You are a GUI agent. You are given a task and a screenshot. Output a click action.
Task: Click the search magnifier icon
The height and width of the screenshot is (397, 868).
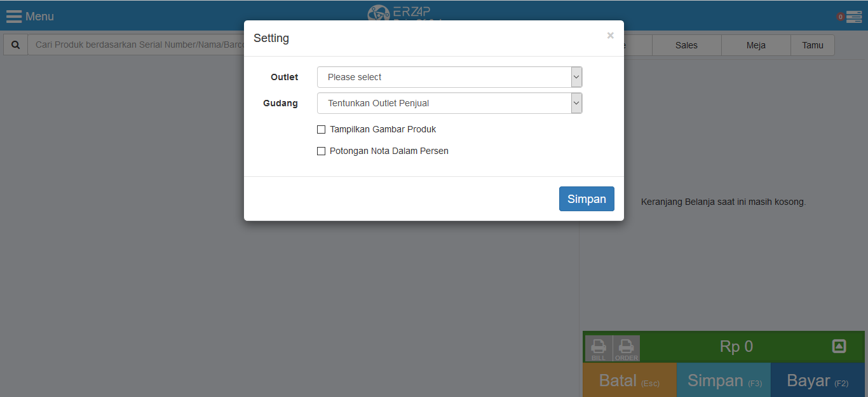[16, 45]
